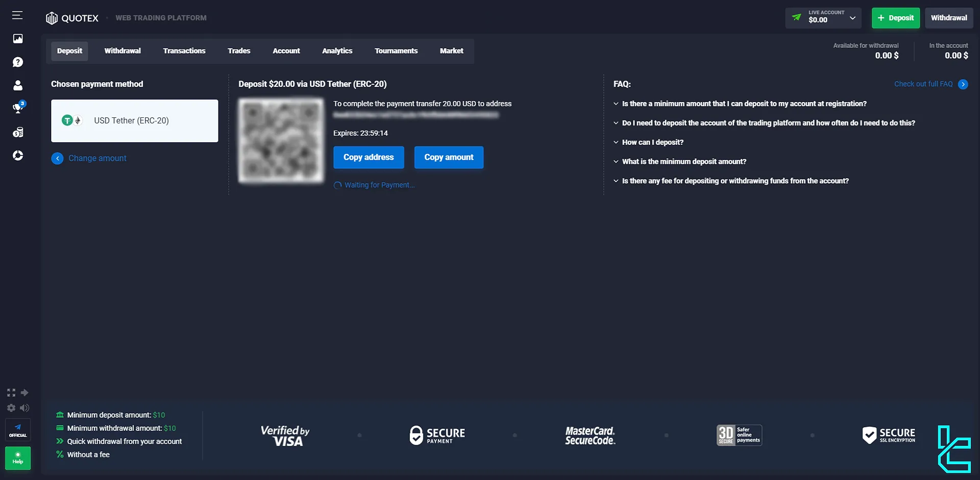Open the hamburger menu in the sidebar
The width and height of the screenshot is (980, 480).
pyautogui.click(x=17, y=15)
